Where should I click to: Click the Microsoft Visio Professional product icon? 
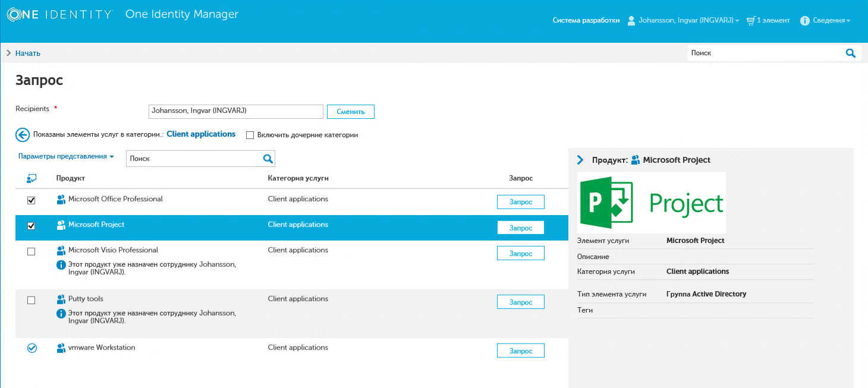(x=61, y=251)
